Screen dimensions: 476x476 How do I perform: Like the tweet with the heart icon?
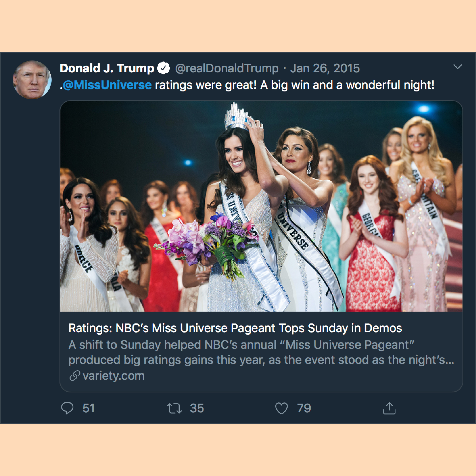click(281, 408)
